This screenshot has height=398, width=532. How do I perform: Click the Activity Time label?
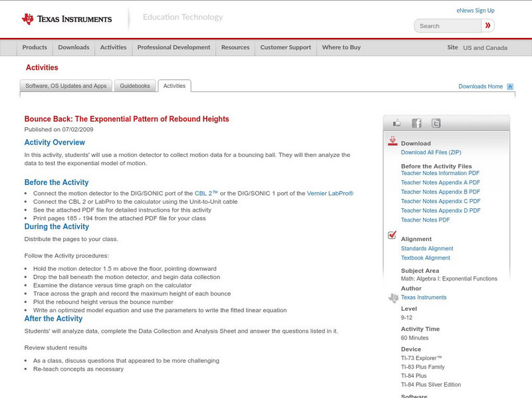click(420, 329)
